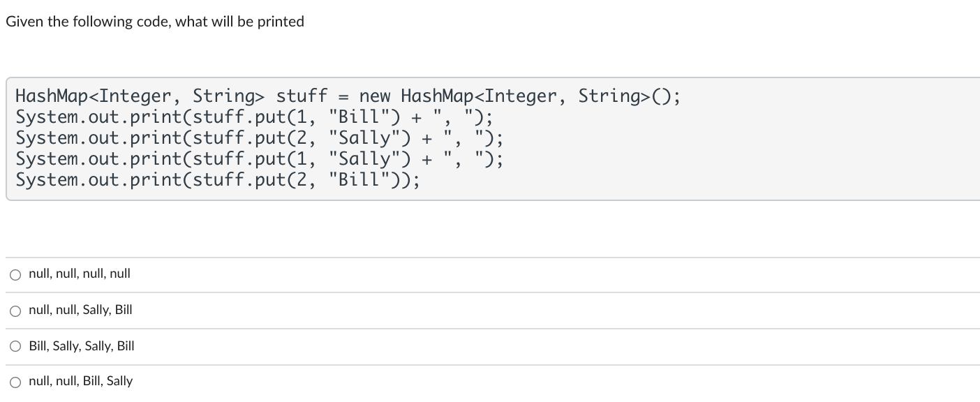The image size is (980, 402).
Task: Click the HashMap declaration line in the code
Action: click(347, 96)
